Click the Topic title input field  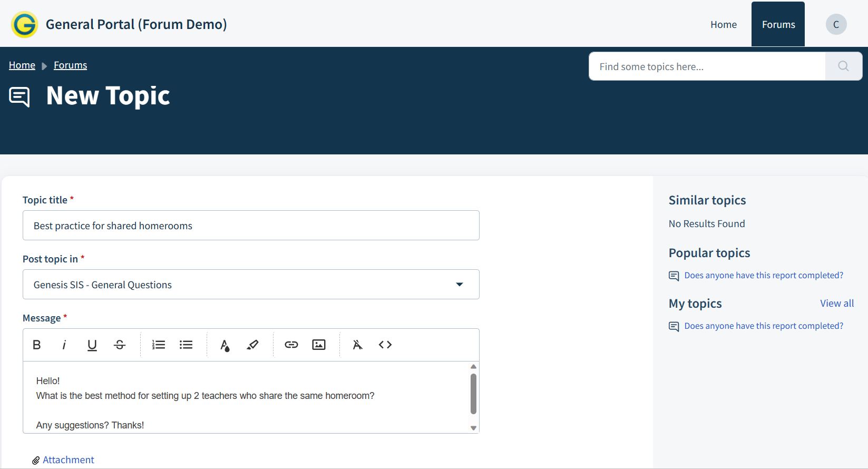click(x=251, y=226)
